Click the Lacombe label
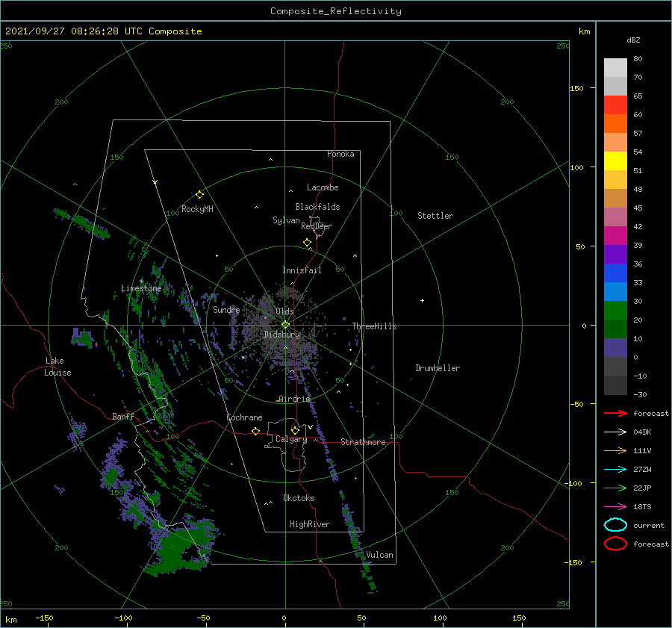The width and height of the screenshot is (672, 628). click(x=323, y=187)
